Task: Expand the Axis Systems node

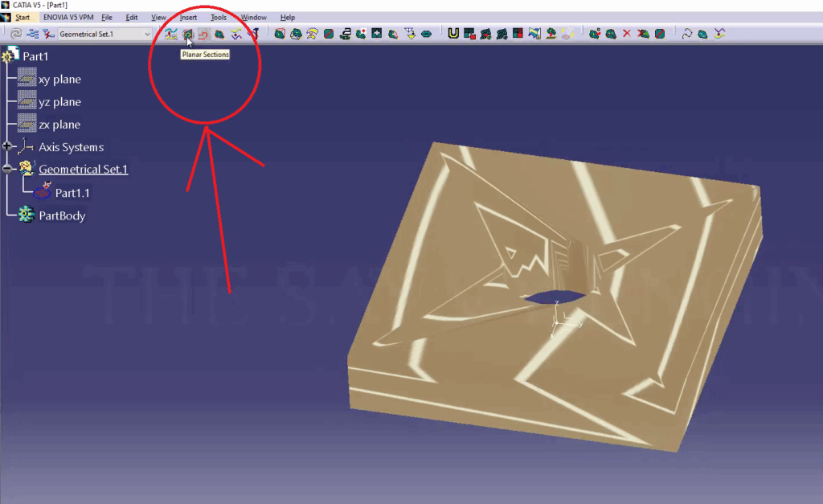Action: click(8, 147)
